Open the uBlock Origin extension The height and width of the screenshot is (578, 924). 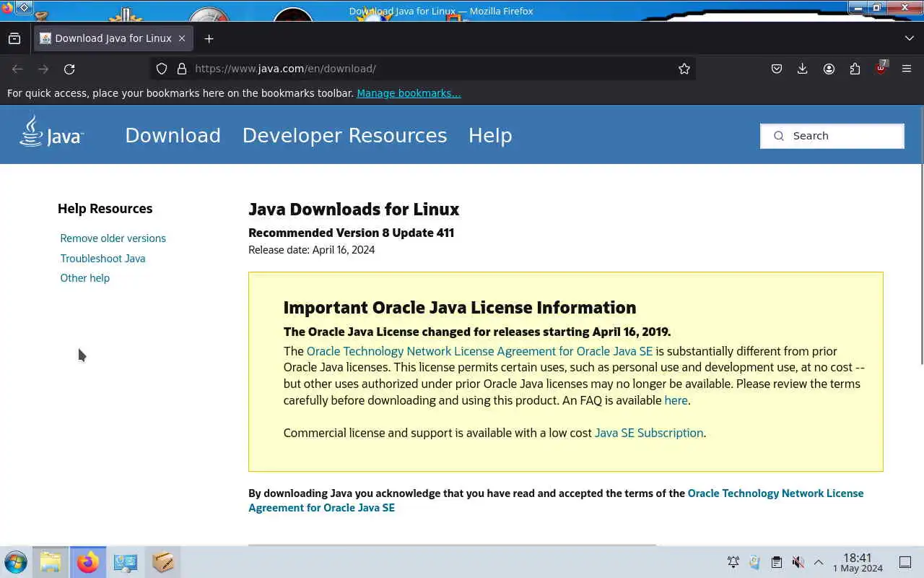pyautogui.click(x=881, y=69)
